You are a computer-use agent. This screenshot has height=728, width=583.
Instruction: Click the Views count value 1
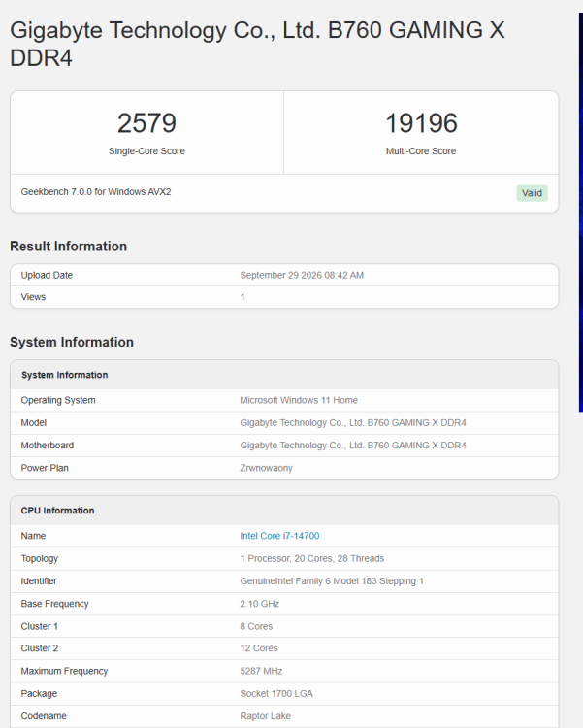coord(243,297)
